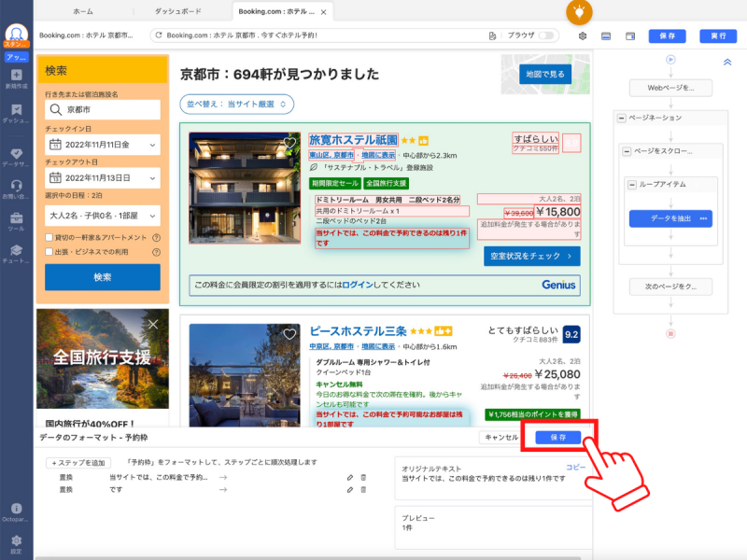Click the workflow end stop icon
747x560 pixels.
pos(670,333)
